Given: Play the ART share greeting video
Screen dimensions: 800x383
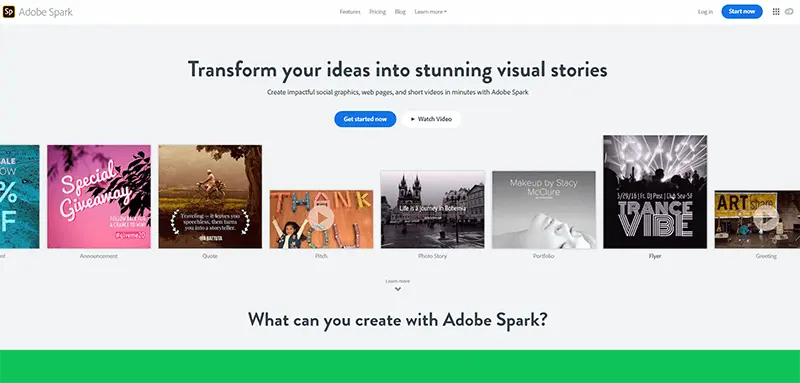Looking at the screenshot, I should click(x=766, y=218).
